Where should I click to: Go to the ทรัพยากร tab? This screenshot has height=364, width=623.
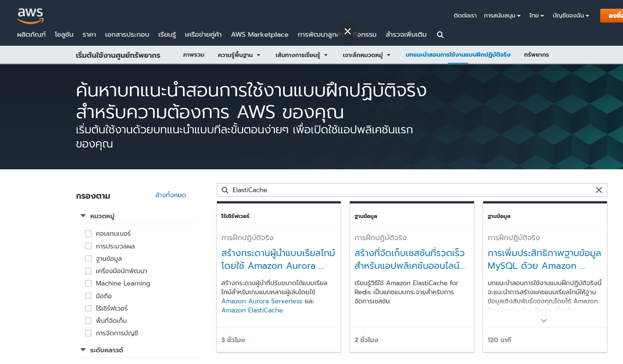point(537,55)
